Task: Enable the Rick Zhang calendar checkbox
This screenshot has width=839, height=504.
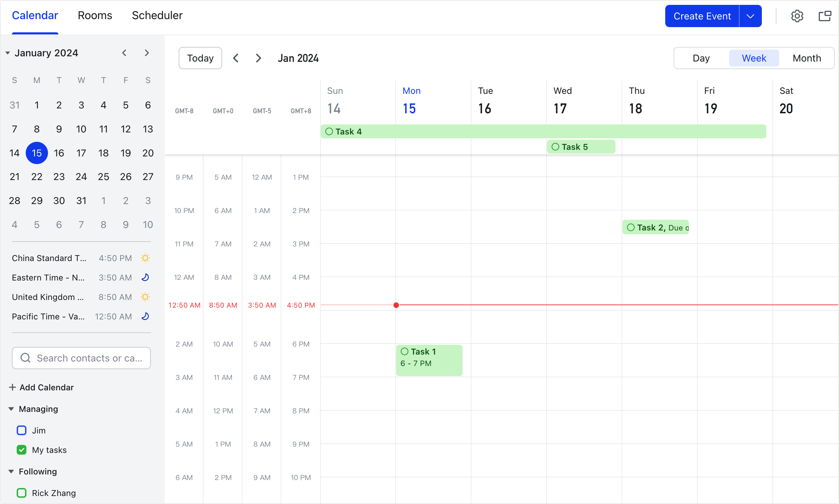Action: coord(22,493)
